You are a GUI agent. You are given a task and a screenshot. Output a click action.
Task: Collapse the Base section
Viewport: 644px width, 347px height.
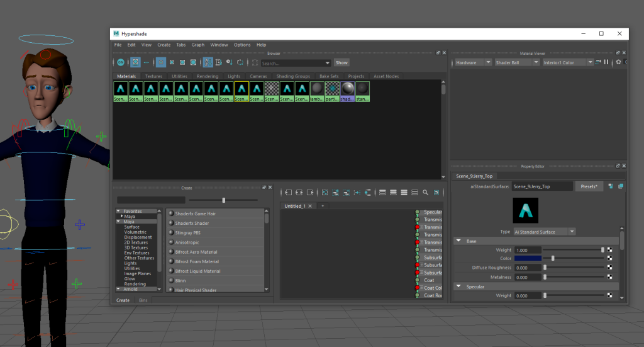pos(458,241)
